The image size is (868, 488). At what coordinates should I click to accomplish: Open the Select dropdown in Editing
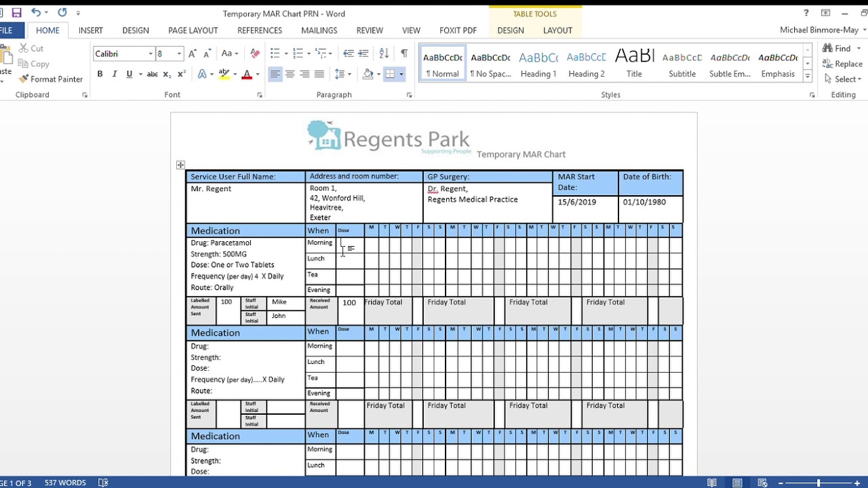click(x=844, y=79)
